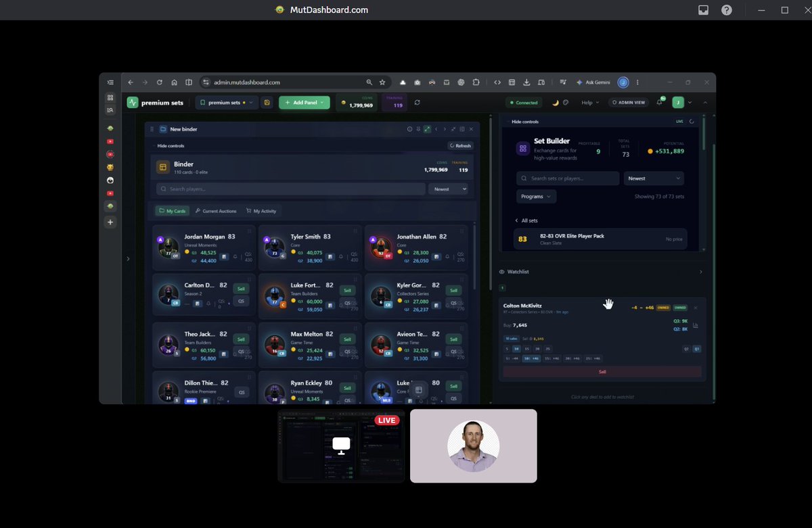Toggle the ADMIN VIEW button
Image resolution: width=812 pixels, height=528 pixels.
[x=629, y=103]
